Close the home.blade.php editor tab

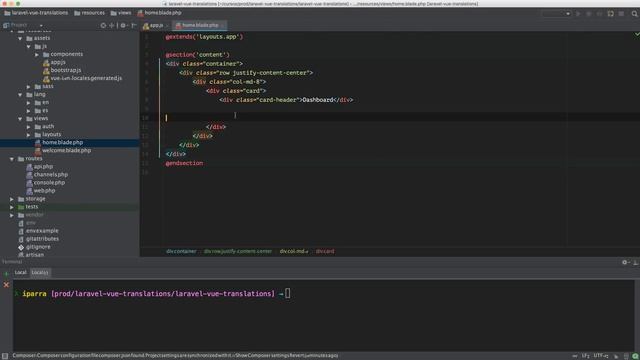(222, 25)
